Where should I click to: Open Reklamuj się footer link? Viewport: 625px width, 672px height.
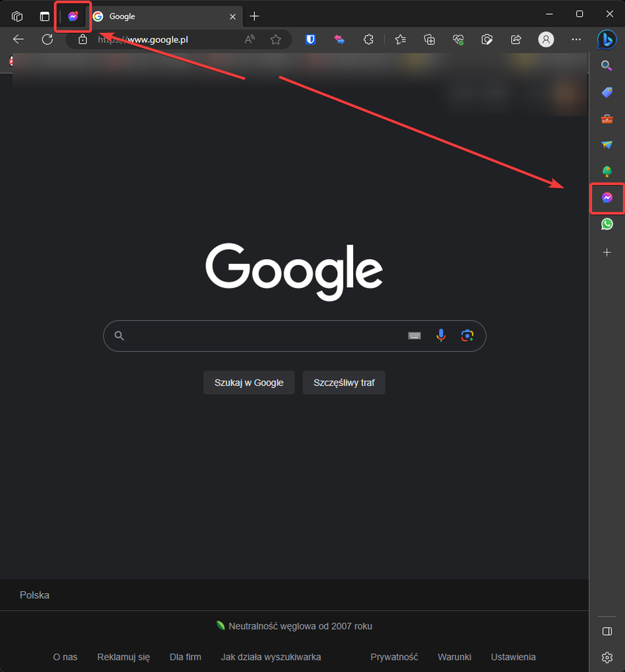(124, 657)
